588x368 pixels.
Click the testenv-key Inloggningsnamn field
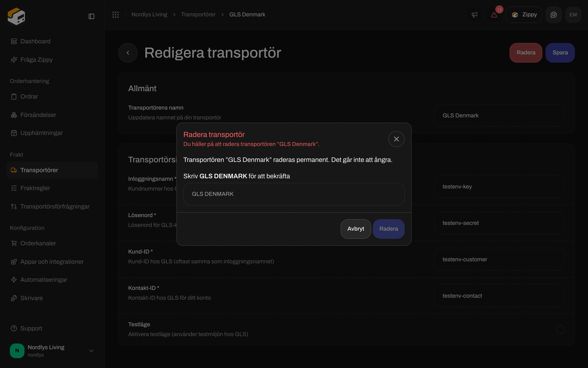[x=499, y=187]
